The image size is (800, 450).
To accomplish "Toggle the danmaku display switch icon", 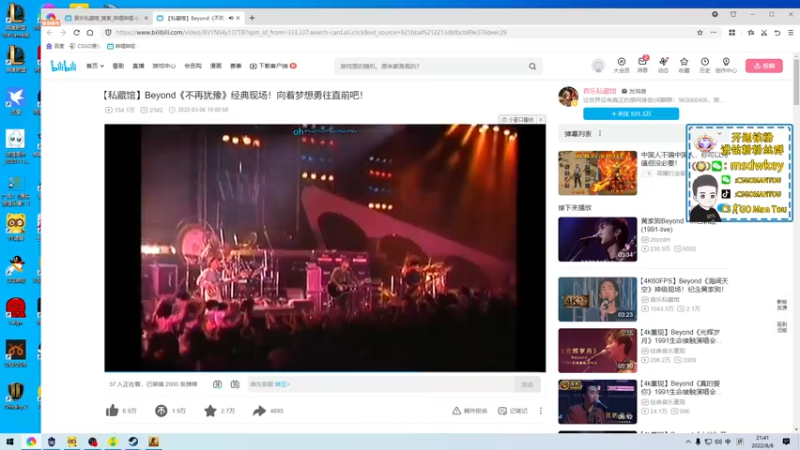I will pyautogui.click(x=217, y=384).
